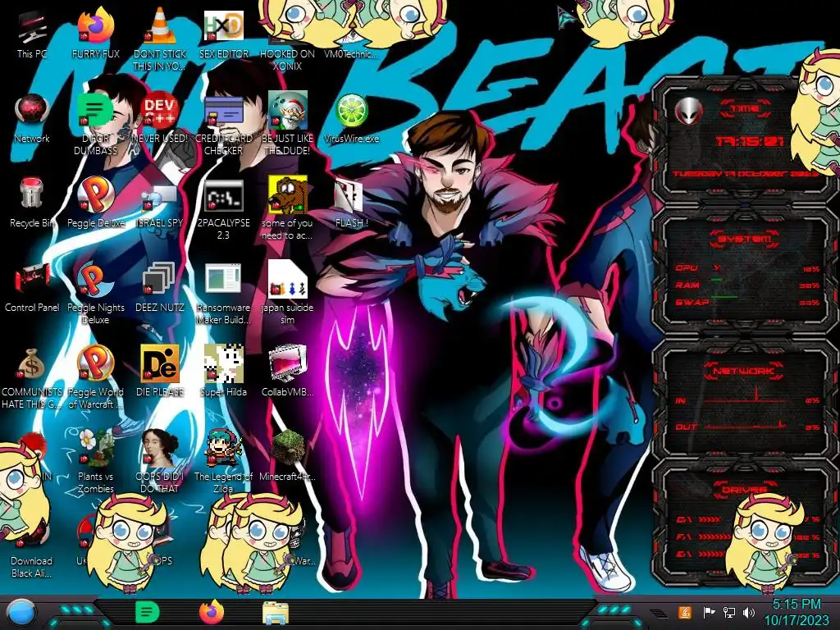Open BE JUST LIKE THE DUDE! shortcut
Viewport: 840px width, 630px height.
coord(287,125)
